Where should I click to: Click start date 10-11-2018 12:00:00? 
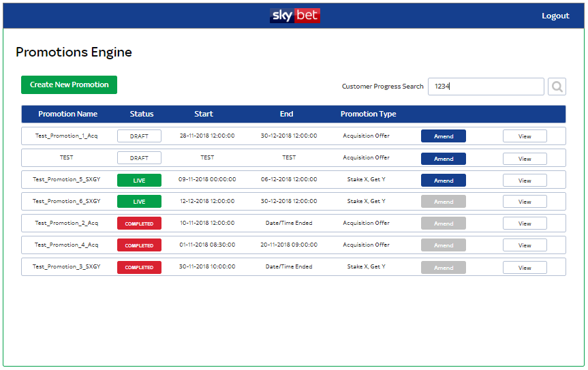(207, 223)
